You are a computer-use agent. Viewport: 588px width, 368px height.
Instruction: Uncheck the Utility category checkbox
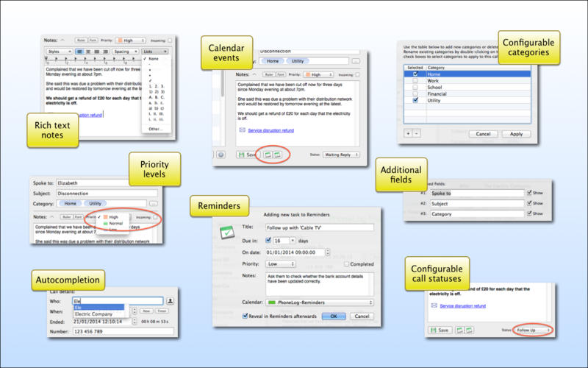click(415, 100)
